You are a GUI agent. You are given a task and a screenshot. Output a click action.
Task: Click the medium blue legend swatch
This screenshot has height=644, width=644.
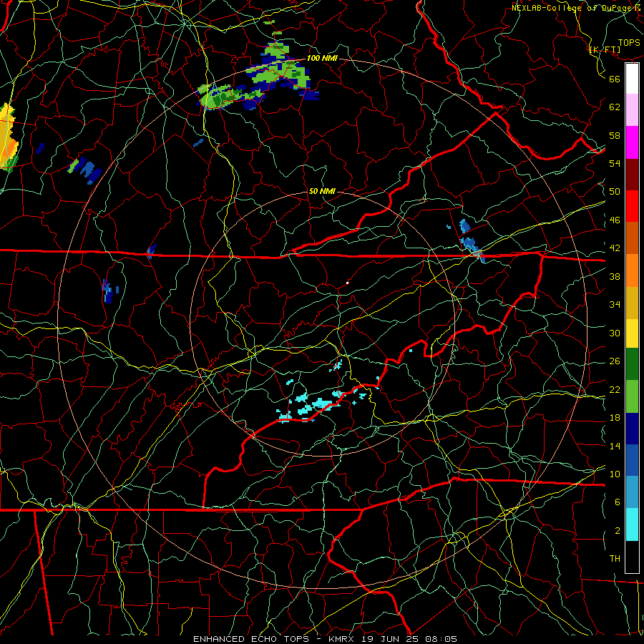click(x=632, y=460)
